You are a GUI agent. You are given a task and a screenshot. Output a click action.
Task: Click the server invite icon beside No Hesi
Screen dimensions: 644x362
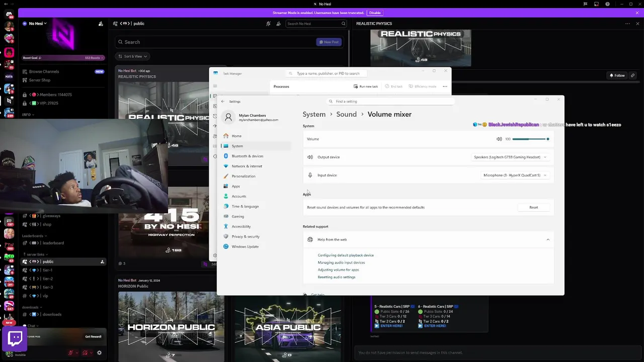tap(101, 24)
